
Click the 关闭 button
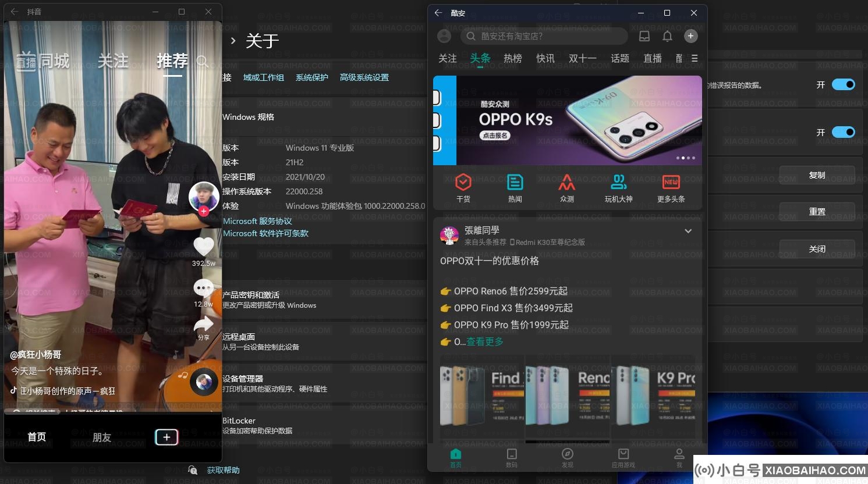pos(817,249)
